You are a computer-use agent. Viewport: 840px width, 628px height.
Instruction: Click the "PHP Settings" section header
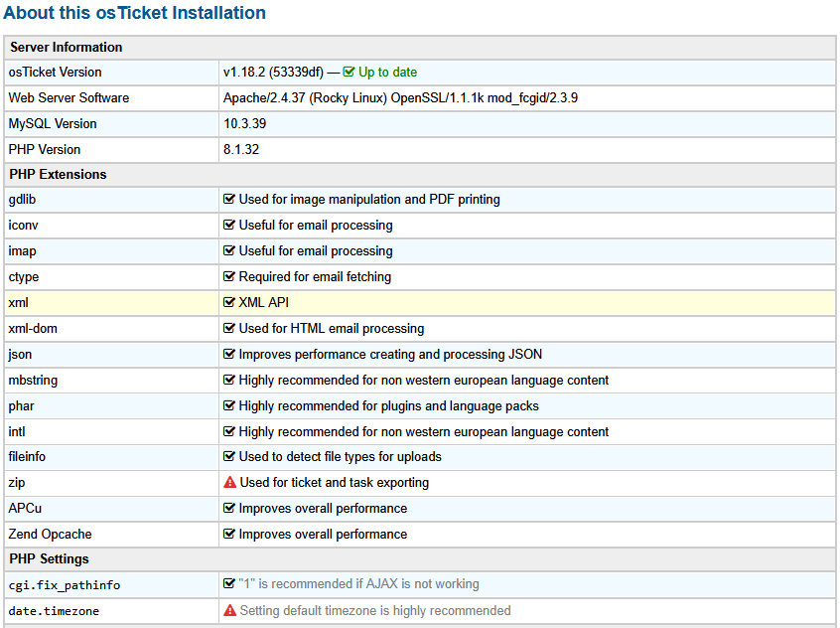(x=49, y=558)
